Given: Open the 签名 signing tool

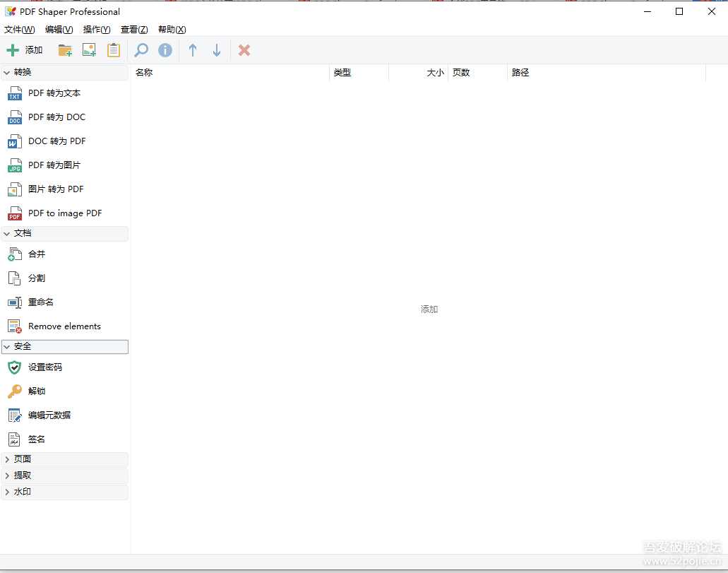Looking at the screenshot, I should (x=35, y=439).
